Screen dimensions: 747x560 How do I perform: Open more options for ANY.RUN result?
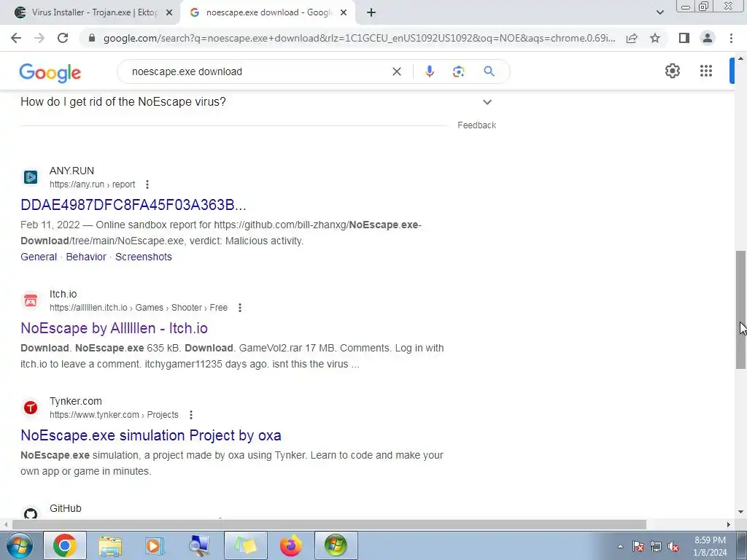[147, 184]
